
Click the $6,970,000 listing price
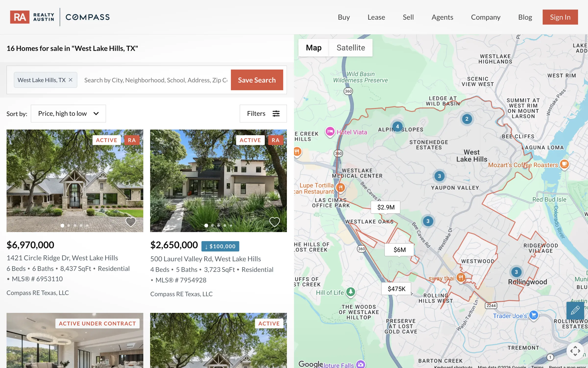(x=30, y=245)
